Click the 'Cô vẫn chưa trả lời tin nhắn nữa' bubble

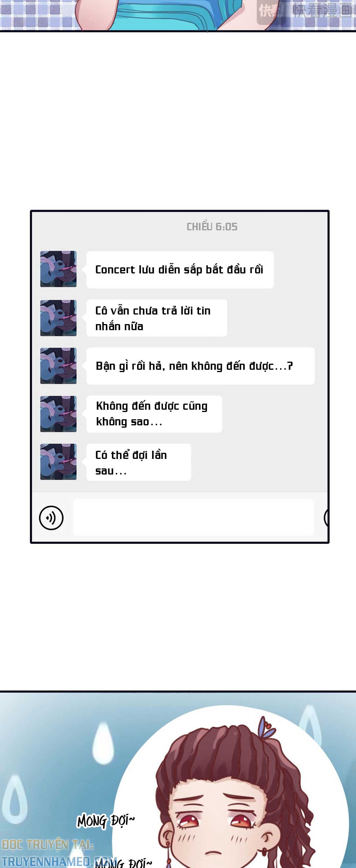coord(157,318)
